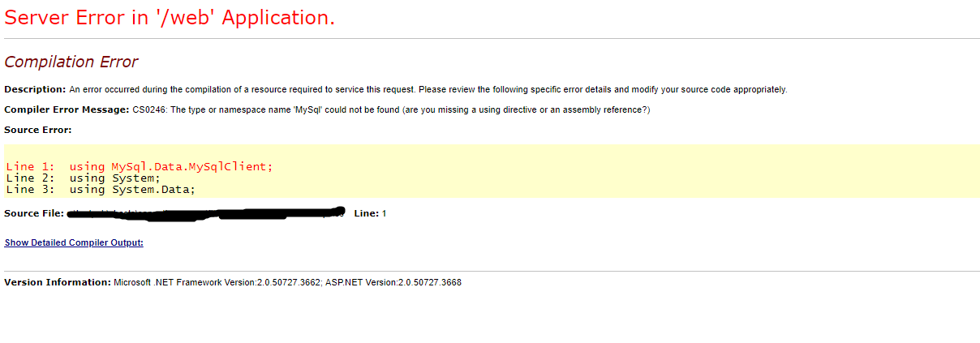The width and height of the screenshot is (980, 343).
Task: Click the 'Line 3:' code label
Action: click(x=31, y=190)
